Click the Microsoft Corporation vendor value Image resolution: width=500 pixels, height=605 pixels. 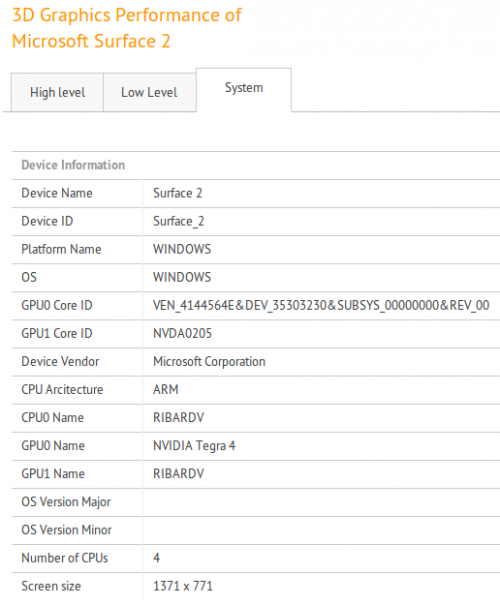pos(209,362)
